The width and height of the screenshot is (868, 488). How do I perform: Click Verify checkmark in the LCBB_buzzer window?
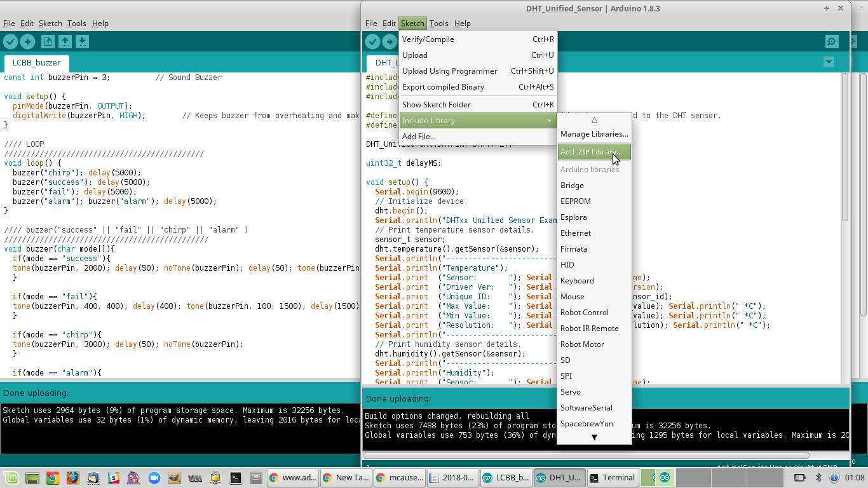click(11, 42)
